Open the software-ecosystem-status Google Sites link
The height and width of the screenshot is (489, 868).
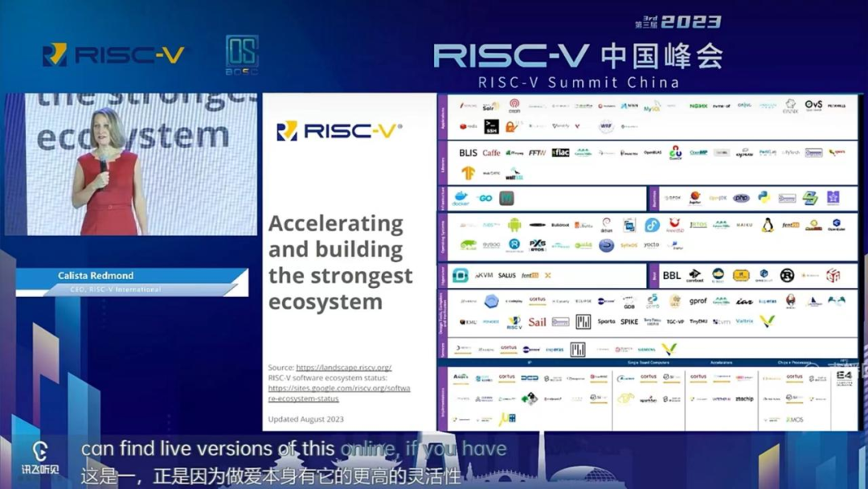tap(339, 393)
